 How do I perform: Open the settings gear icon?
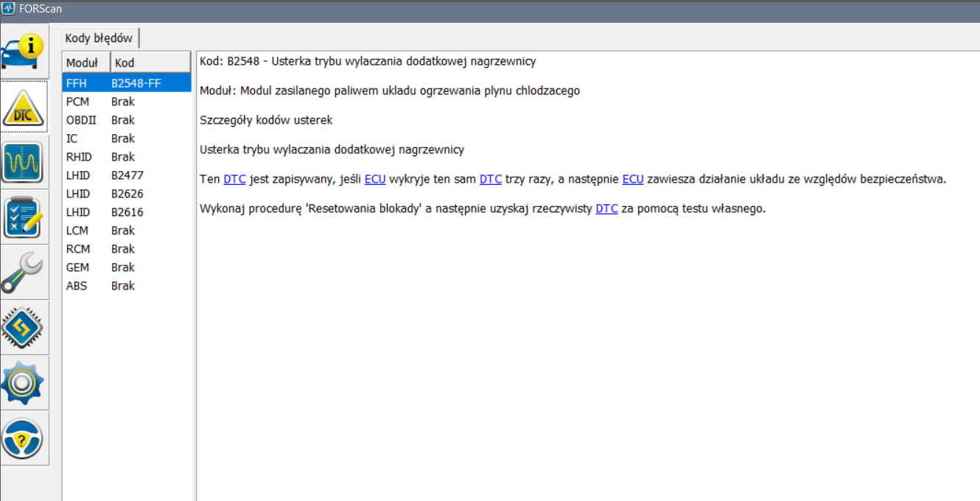[24, 383]
